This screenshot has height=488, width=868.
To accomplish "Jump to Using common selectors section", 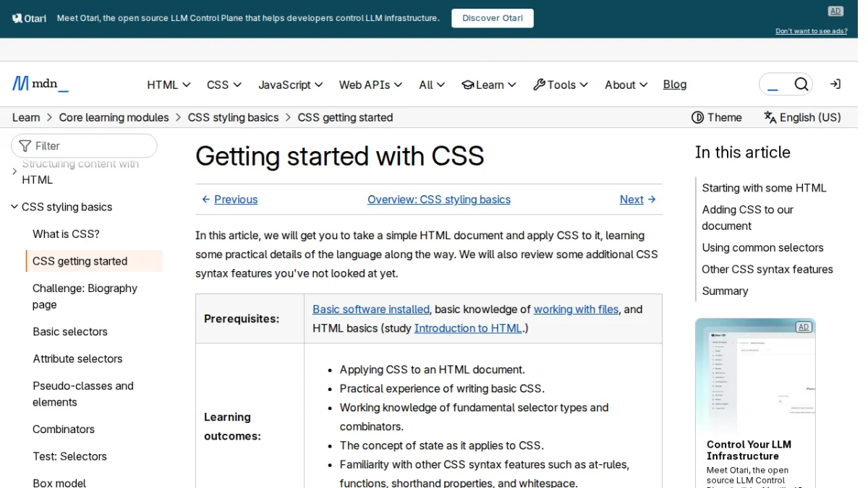I will [x=762, y=248].
